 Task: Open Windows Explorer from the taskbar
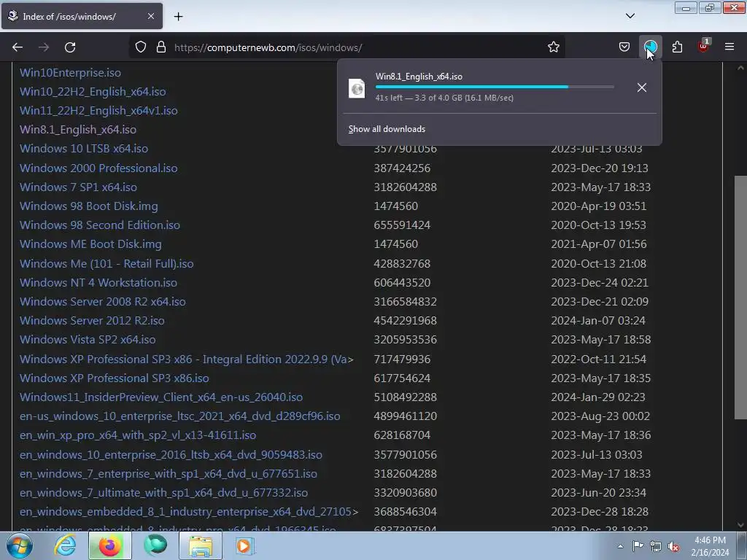(200, 545)
